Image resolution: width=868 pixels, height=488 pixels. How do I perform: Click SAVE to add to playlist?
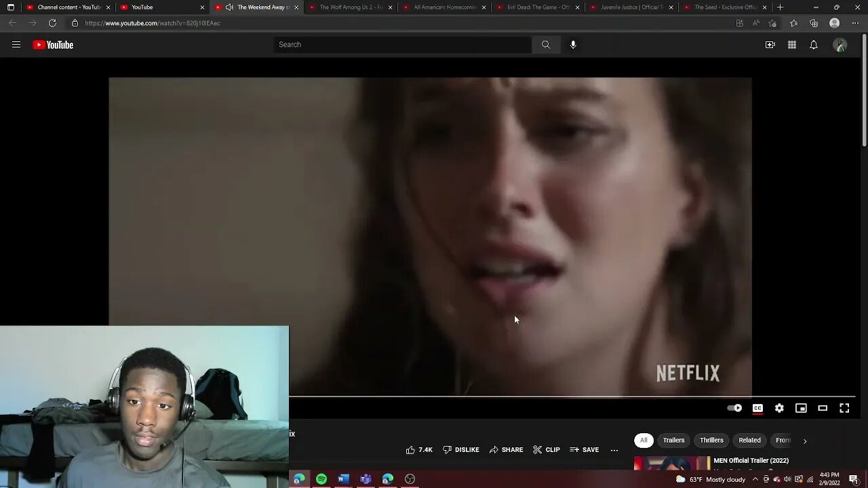click(585, 450)
